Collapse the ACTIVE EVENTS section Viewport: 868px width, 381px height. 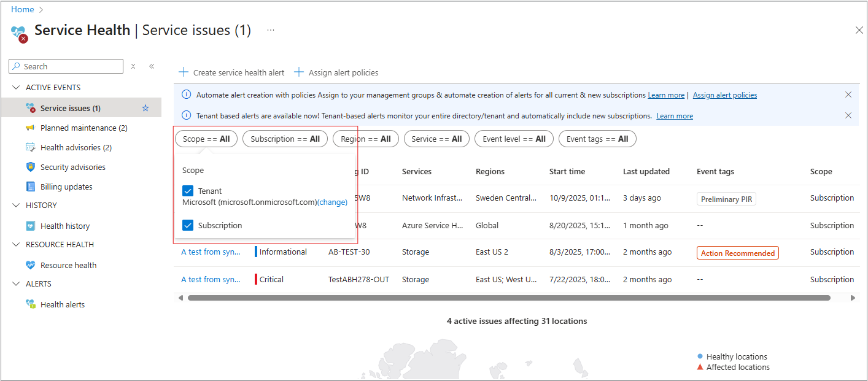16,88
